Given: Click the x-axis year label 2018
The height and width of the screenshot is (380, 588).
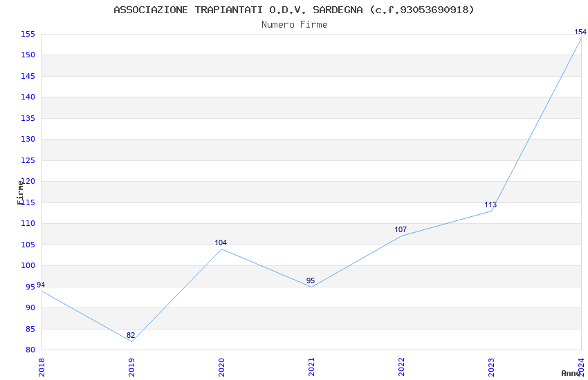Looking at the screenshot, I should pos(42,368).
